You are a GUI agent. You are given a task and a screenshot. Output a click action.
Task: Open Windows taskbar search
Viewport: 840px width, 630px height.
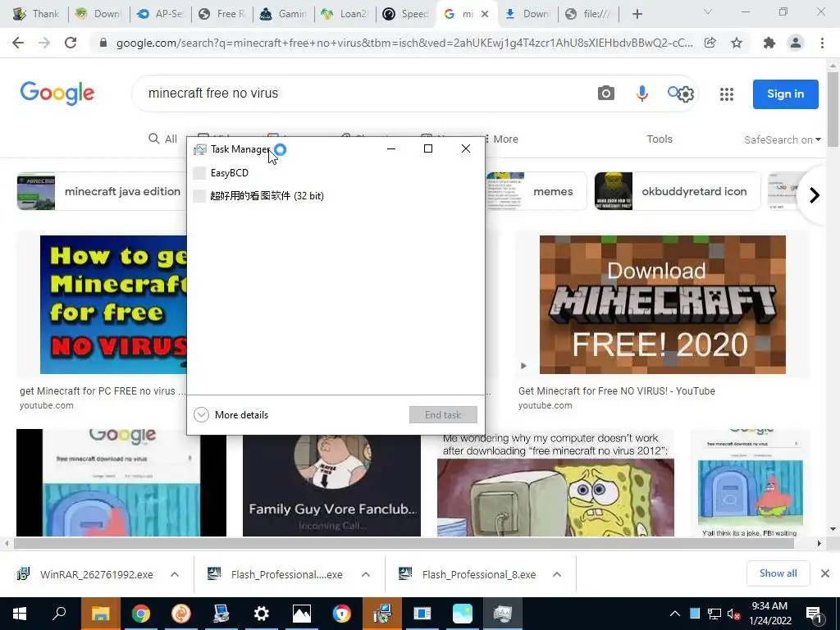pos(59,614)
